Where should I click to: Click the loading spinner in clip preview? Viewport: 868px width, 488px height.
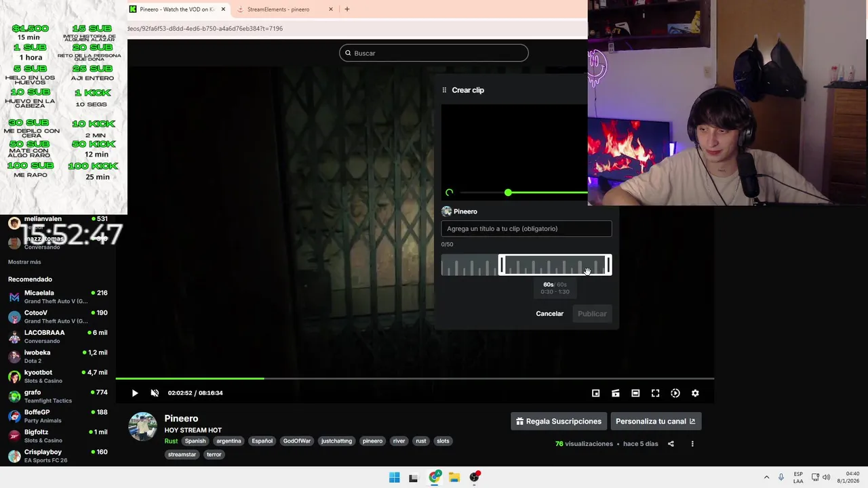[449, 193]
